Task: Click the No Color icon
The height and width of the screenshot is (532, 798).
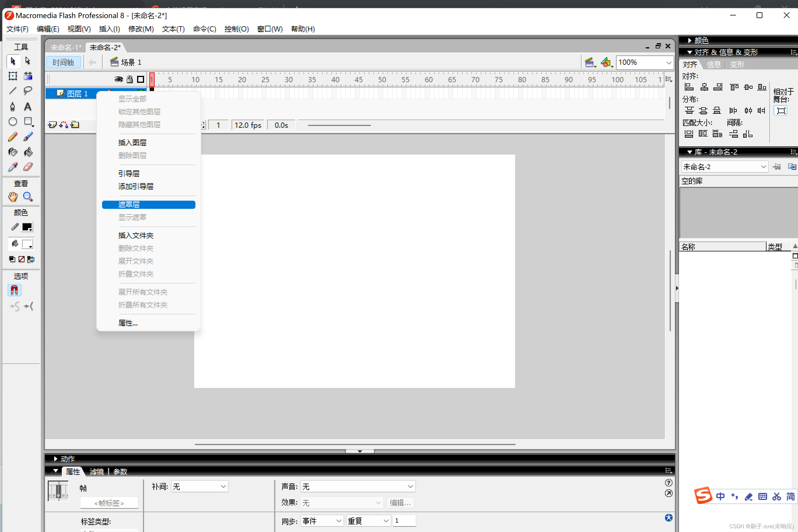Action: 21,259
